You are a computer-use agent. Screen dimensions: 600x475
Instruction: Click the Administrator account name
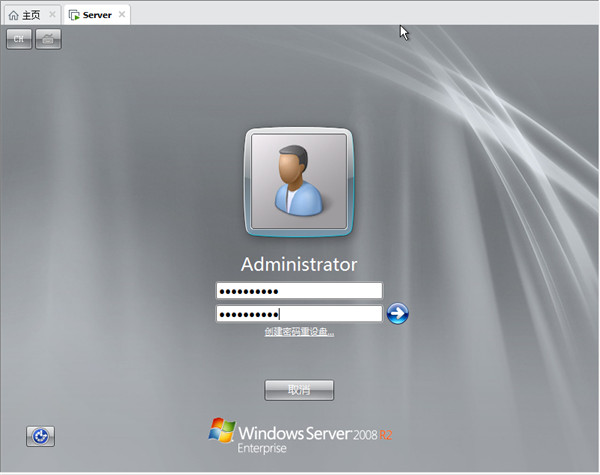click(x=299, y=264)
